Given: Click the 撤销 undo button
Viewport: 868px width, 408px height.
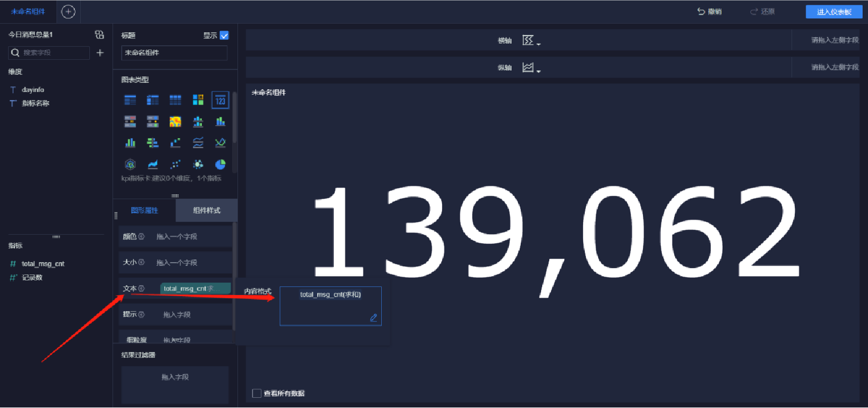Looking at the screenshot, I should [709, 11].
